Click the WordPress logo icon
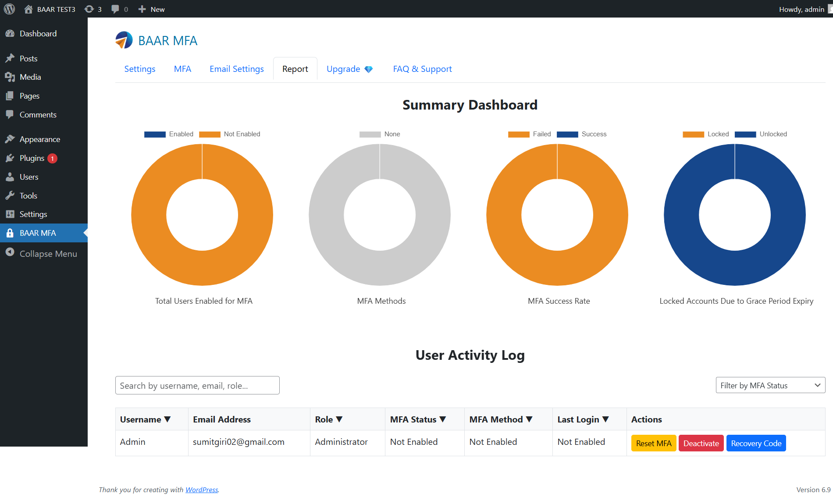833x504 pixels. point(9,9)
